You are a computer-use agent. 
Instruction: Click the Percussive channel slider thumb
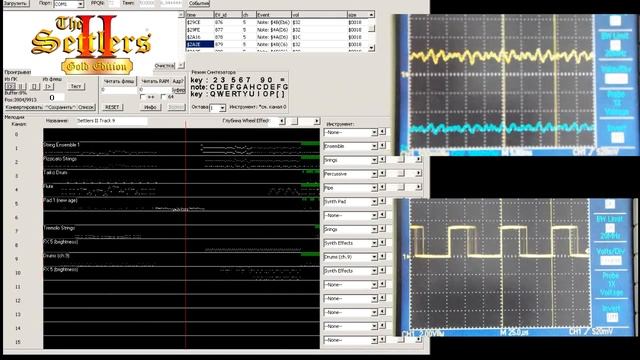(x=401, y=173)
